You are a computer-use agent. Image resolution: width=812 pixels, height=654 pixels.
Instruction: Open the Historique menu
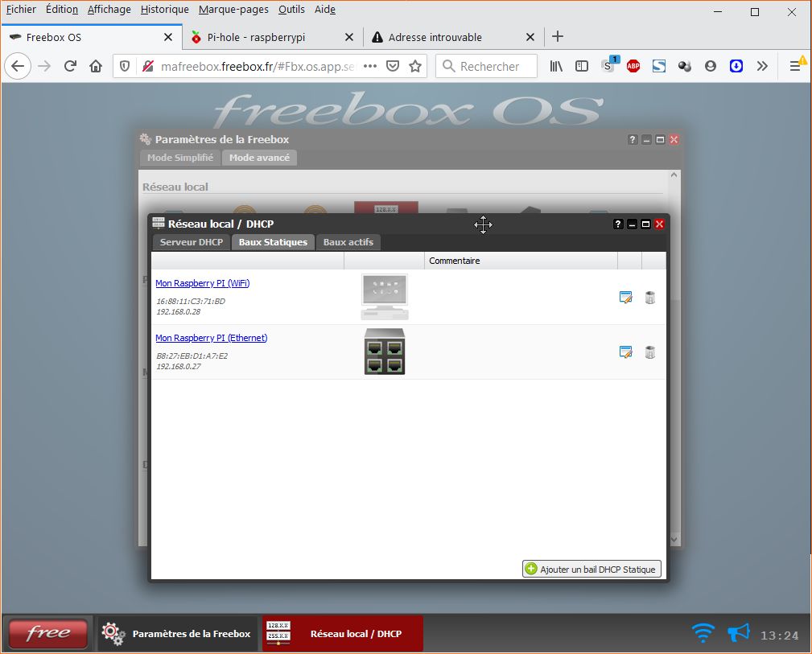pyautogui.click(x=165, y=10)
